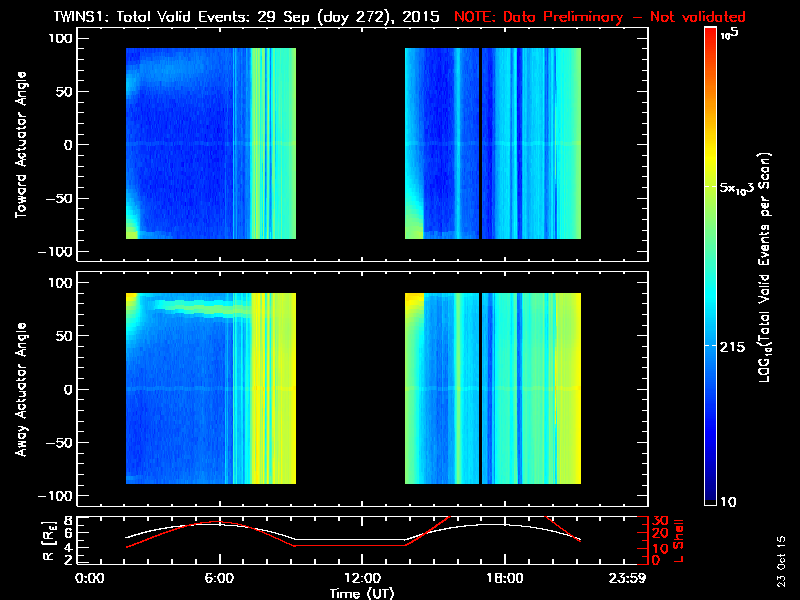Click the left data block in Away panel

click(x=211, y=388)
